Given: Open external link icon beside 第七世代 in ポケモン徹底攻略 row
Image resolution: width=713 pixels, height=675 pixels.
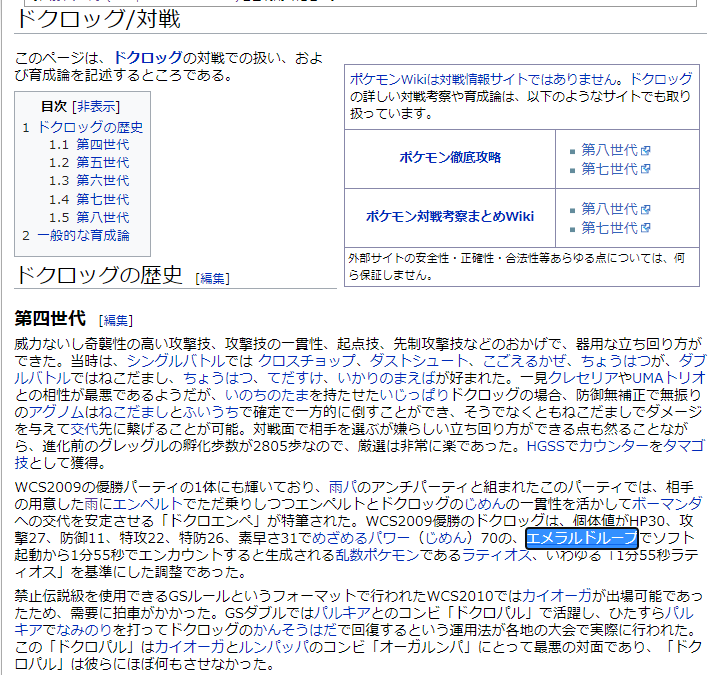Looking at the screenshot, I should click(x=646, y=169).
